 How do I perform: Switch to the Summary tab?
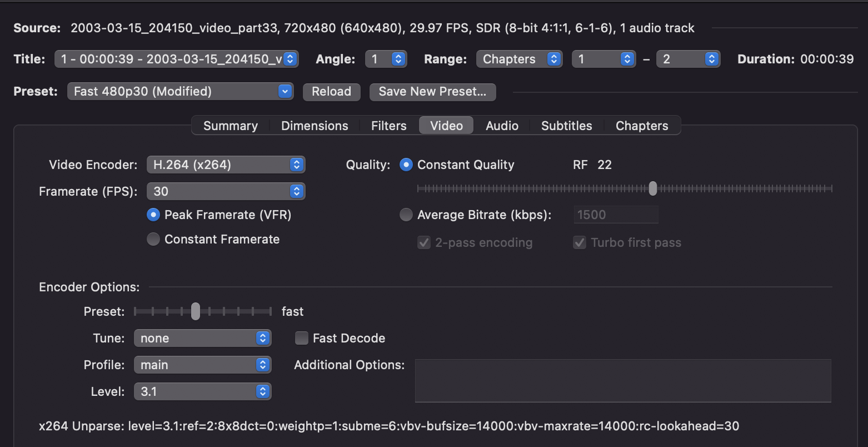[231, 126]
